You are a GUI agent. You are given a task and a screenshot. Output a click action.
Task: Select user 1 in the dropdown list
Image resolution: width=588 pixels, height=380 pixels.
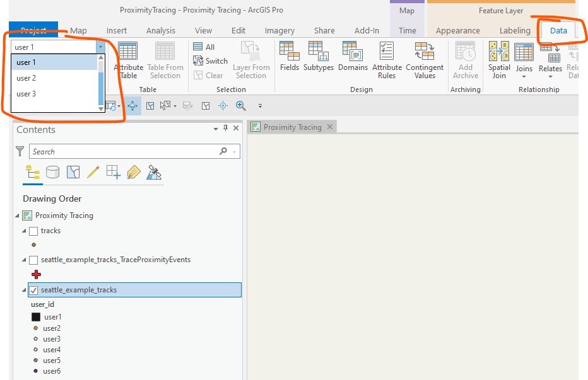tap(54, 62)
